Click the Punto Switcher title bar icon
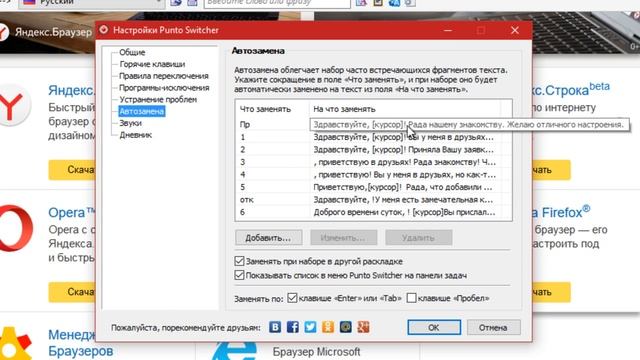The height and width of the screenshot is (360, 640). [104, 30]
